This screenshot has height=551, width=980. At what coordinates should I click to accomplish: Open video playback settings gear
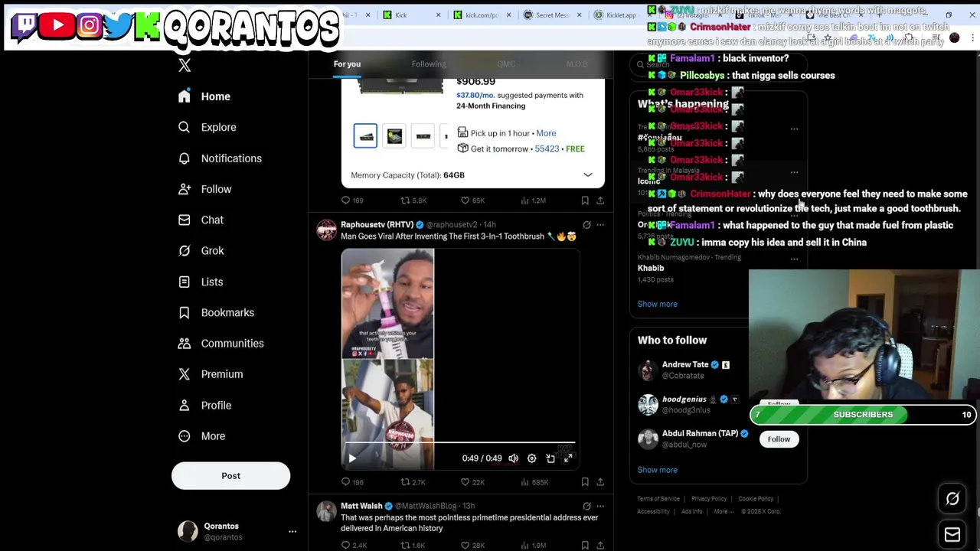click(531, 458)
